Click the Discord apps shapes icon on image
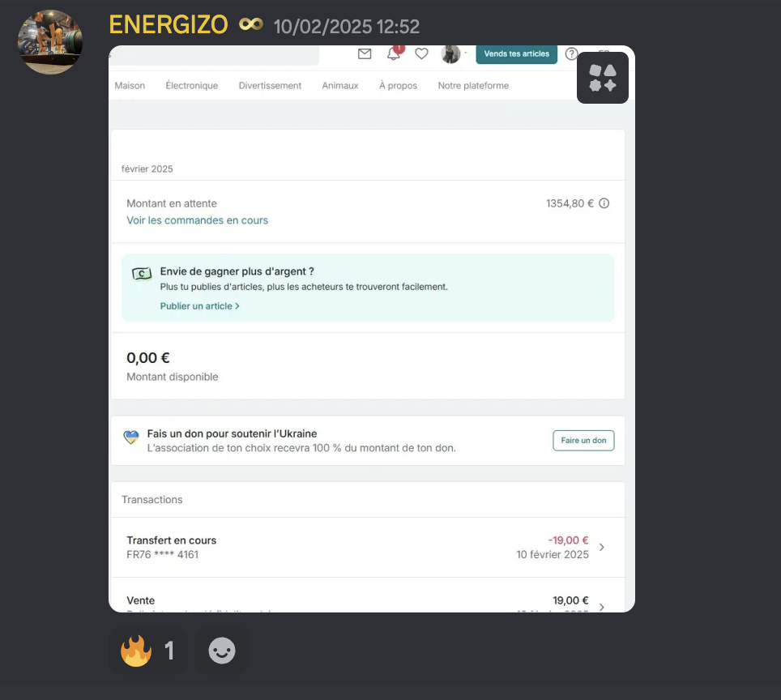 (x=602, y=78)
